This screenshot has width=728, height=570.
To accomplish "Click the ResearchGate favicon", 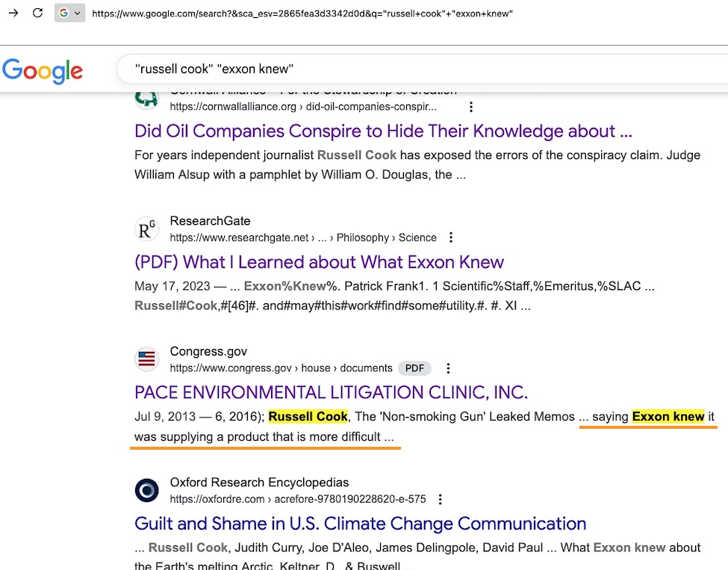I will pyautogui.click(x=147, y=229).
